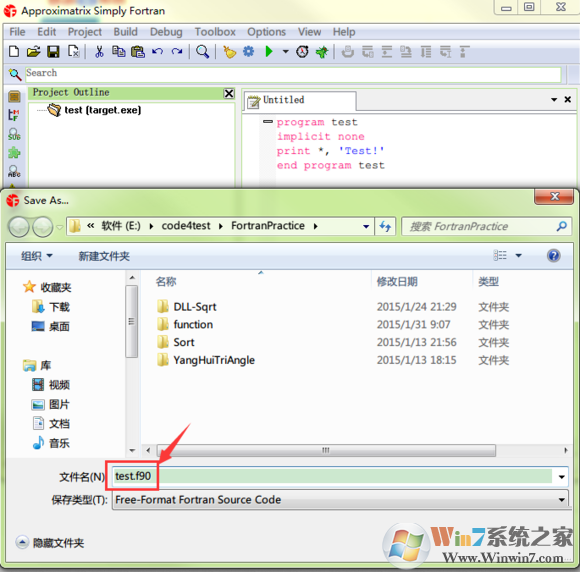This screenshot has height=572, width=580.
Task: Click the New file toolbar icon
Action: click(14, 52)
